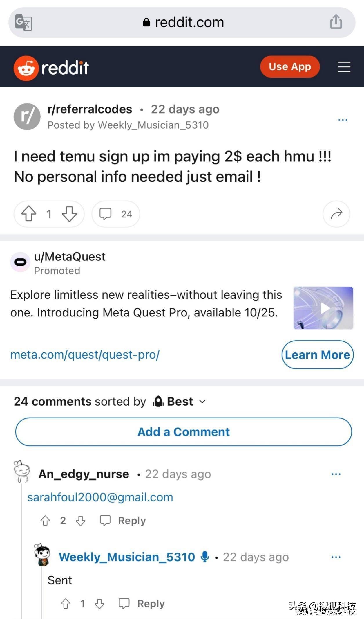Reply to An_edgy_nurse's comment
Image resolution: width=364 pixels, height=619 pixels.
coord(123,521)
